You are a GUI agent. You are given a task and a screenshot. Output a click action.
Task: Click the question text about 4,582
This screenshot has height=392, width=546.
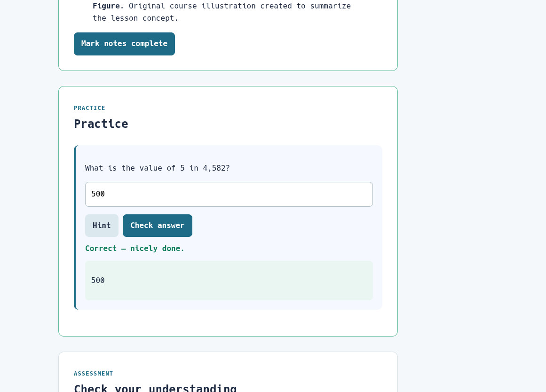tap(158, 168)
